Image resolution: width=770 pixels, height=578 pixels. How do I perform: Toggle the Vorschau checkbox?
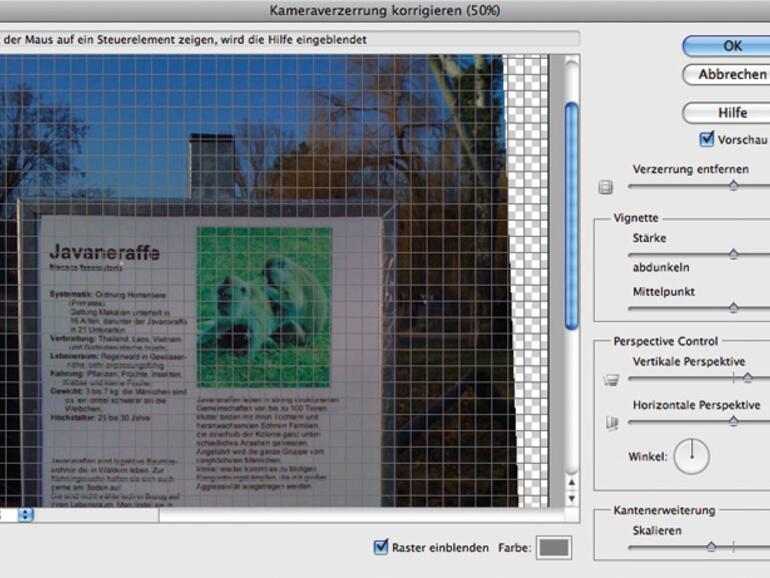(706, 139)
